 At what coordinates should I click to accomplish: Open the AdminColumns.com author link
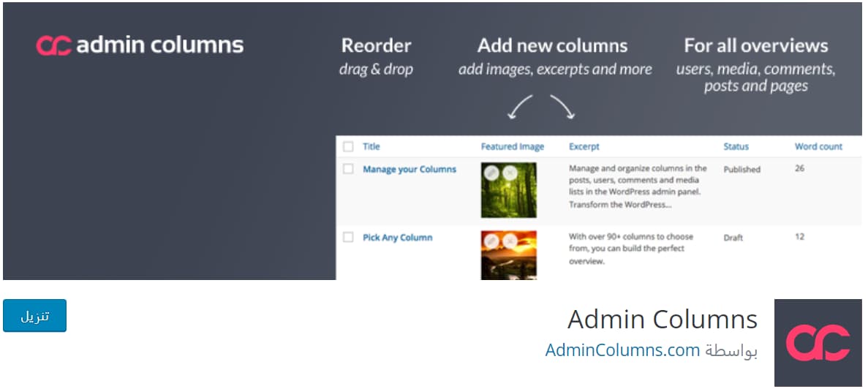(623, 350)
